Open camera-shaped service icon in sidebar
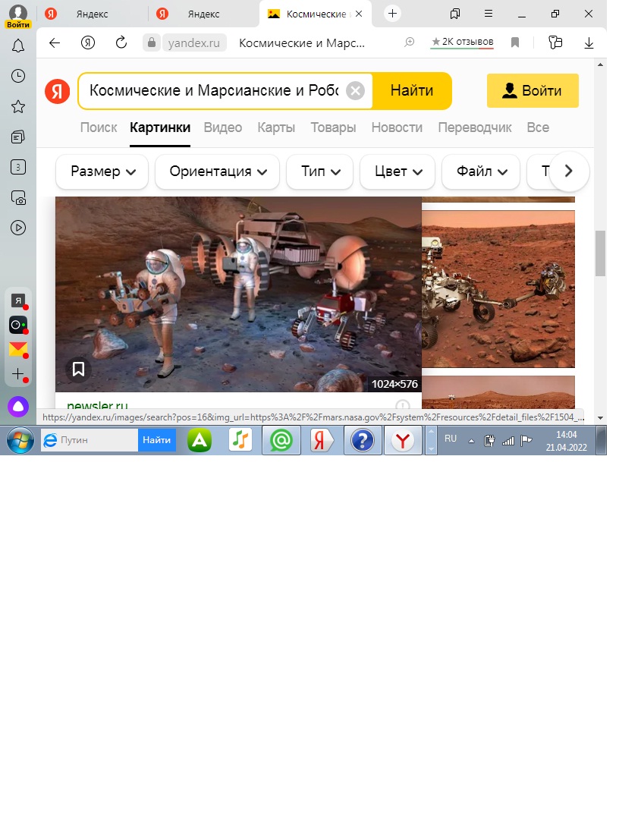 (x=18, y=326)
